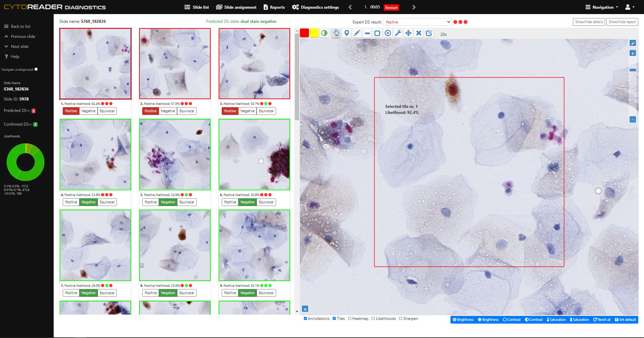Enable the Heatmap checkbox
The width and height of the screenshot is (644, 338).
[x=350, y=319]
